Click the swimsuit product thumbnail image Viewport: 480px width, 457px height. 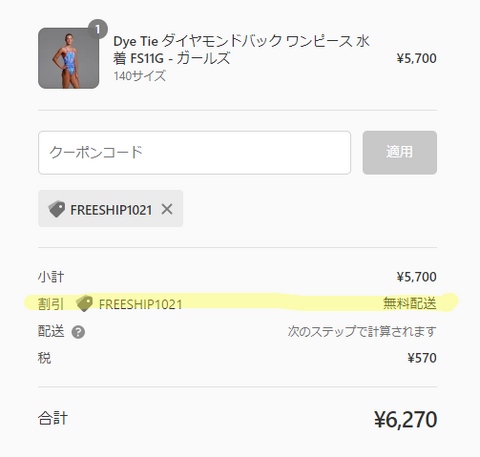coord(68,58)
